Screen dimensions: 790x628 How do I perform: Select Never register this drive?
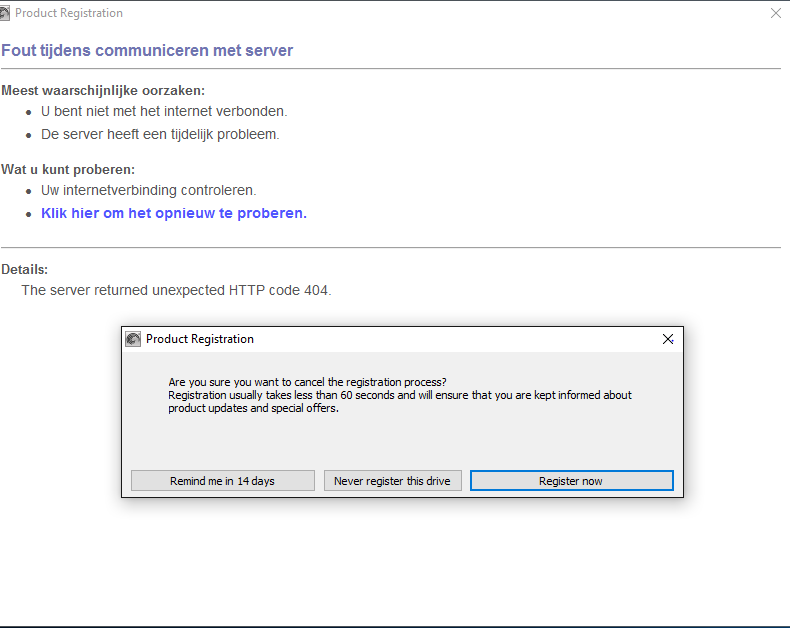pyautogui.click(x=392, y=481)
